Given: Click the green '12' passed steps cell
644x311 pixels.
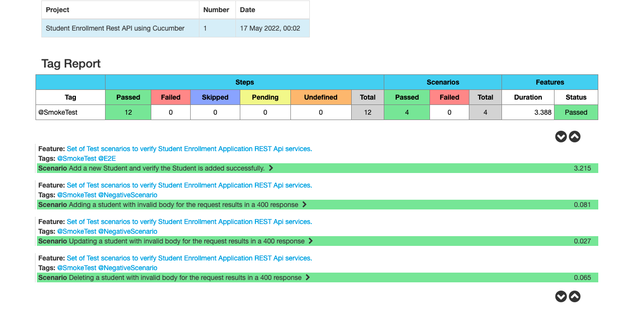Looking at the screenshot, I should 128,112.
